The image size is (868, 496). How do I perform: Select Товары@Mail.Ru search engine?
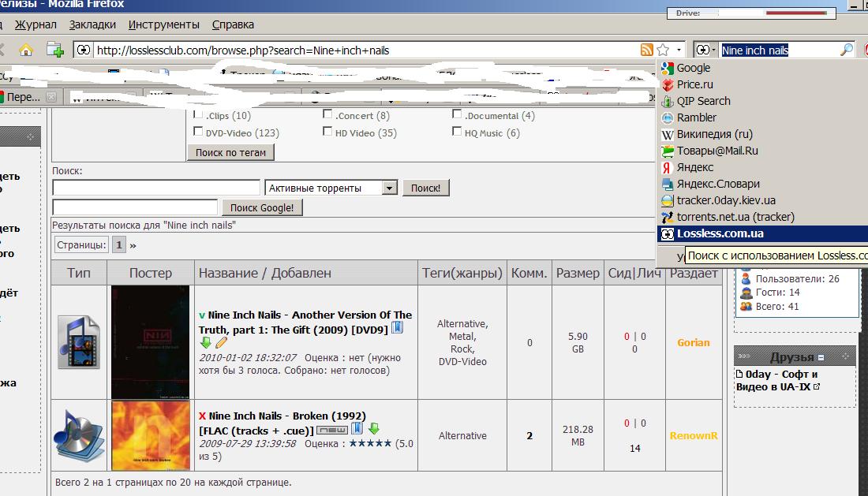click(762, 151)
